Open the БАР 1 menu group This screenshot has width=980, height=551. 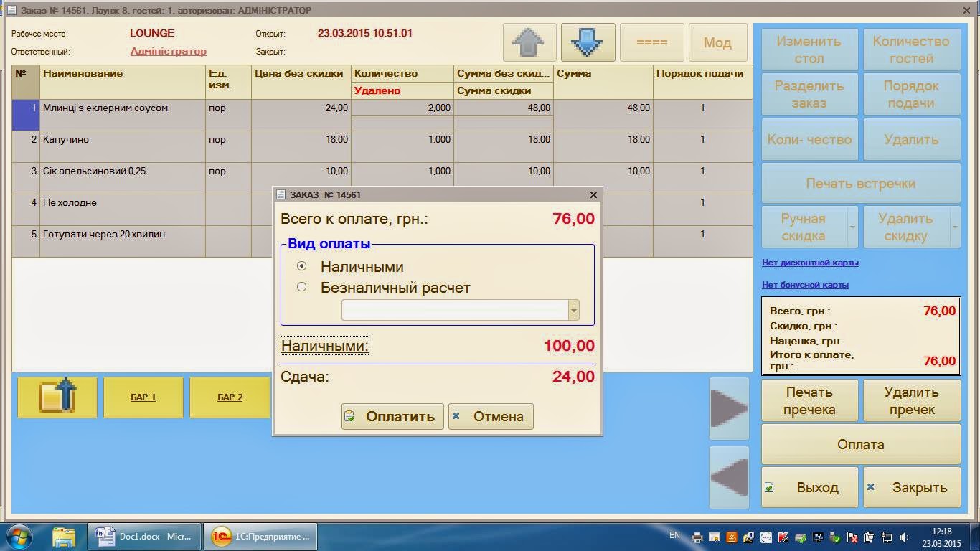click(x=143, y=397)
